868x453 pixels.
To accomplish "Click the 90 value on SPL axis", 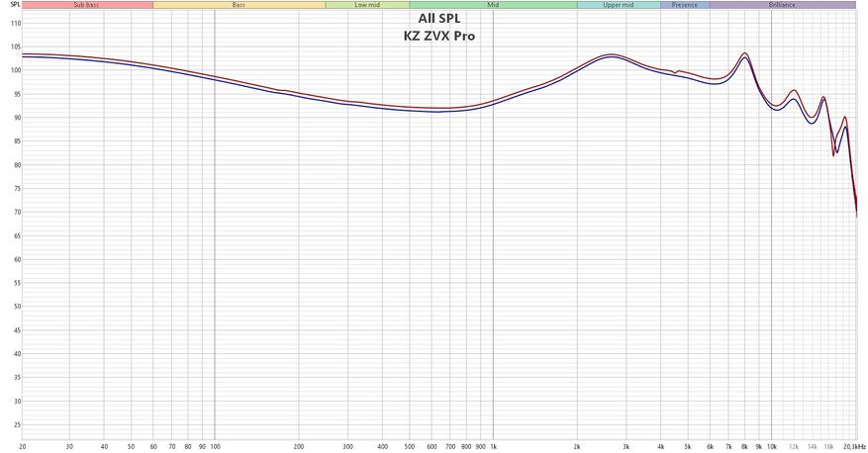I will pyautogui.click(x=17, y=118).
